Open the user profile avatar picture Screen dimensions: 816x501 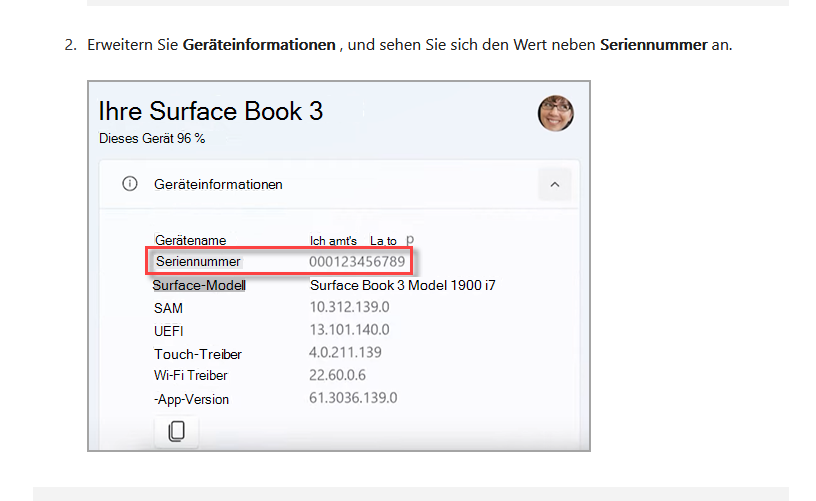click(555, 113)
